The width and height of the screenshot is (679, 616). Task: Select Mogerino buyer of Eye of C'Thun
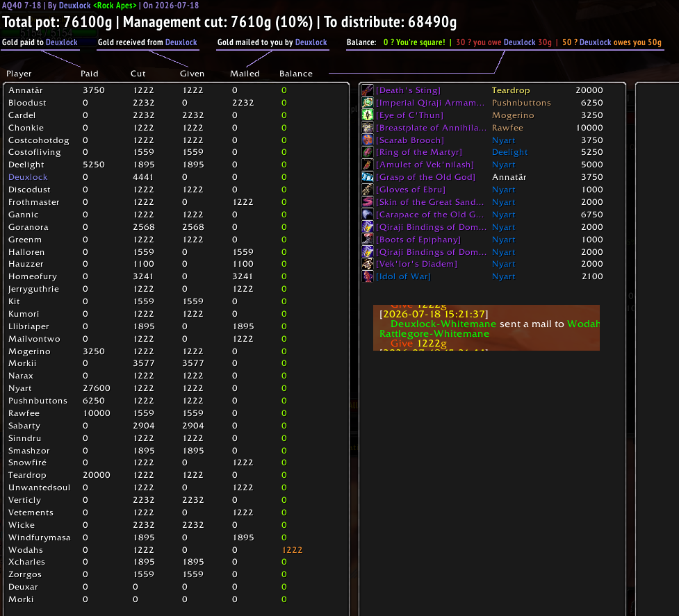pos(513,115)
